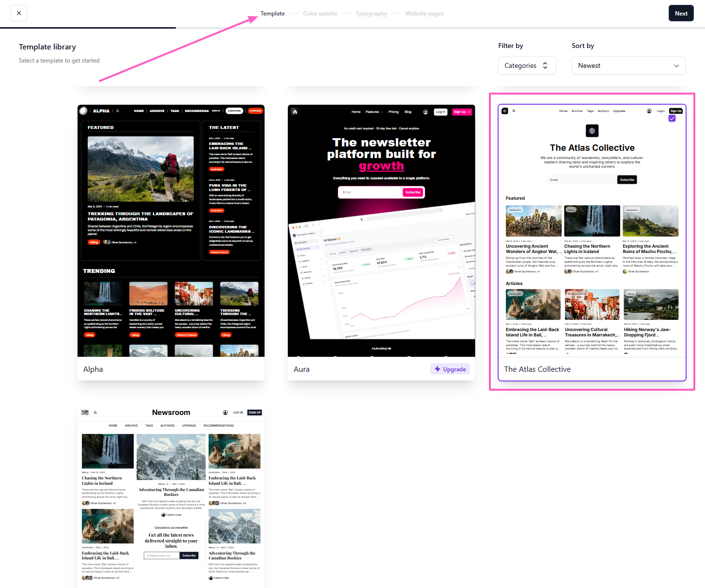Screen dimensions: 705x588
Task: Select the Newsroom template preview
Action: click(x=171, y=494)
